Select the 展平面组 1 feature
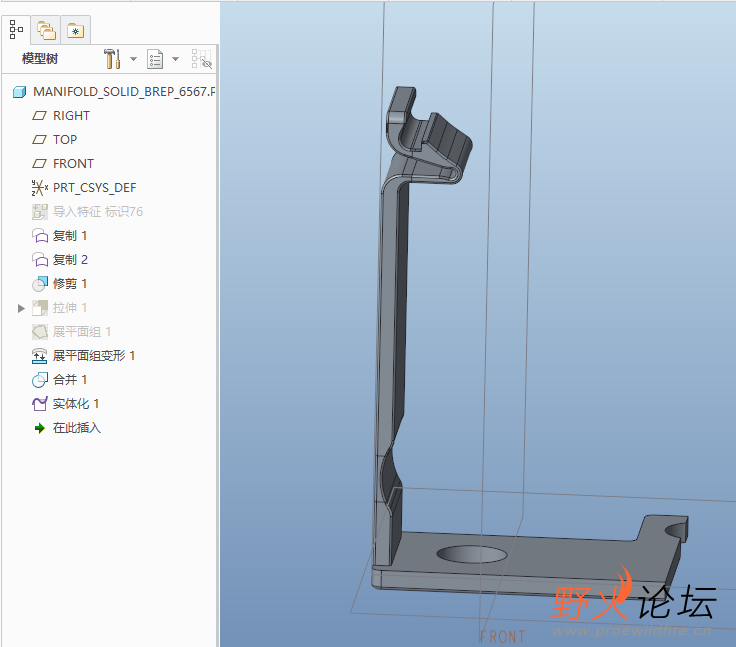The image size is (736, 647). pyautogui.click(x=82, y=332)
